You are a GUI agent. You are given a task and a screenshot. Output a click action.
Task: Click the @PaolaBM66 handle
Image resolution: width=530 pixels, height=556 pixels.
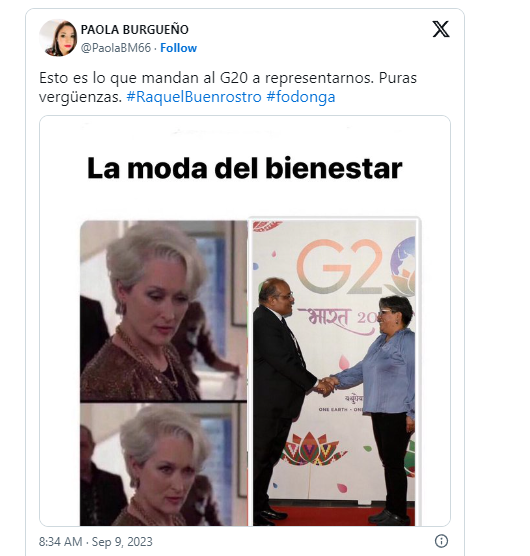coord(116,48)
